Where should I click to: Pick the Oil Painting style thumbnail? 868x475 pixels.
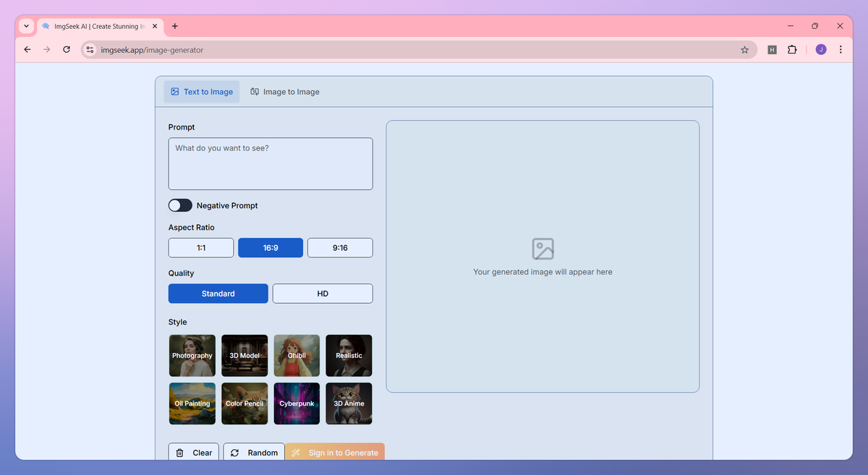pyautogui.click(x=192, y=403)
